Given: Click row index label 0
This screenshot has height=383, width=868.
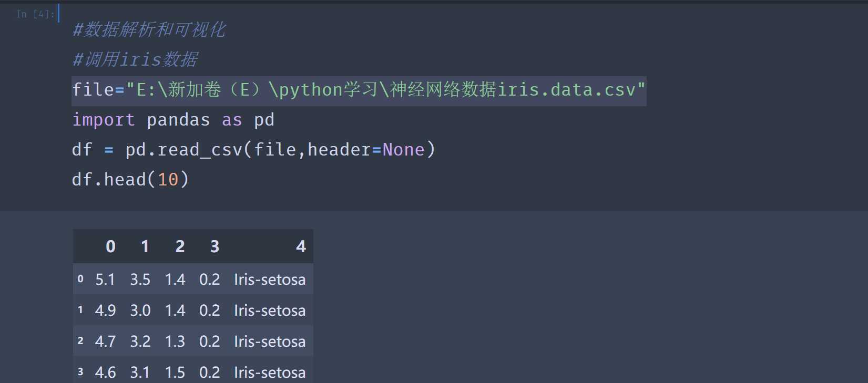Looking at the screenshot, I should pos(80,279).
